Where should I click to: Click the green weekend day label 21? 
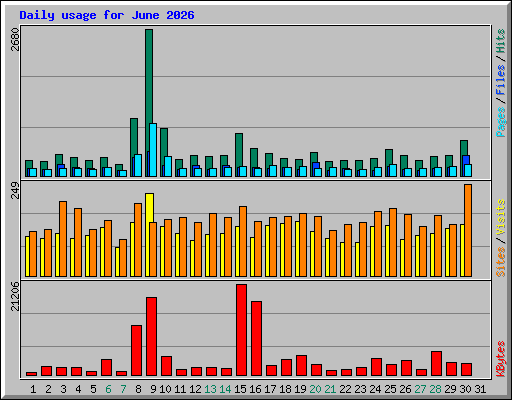(x=330, y=389)
